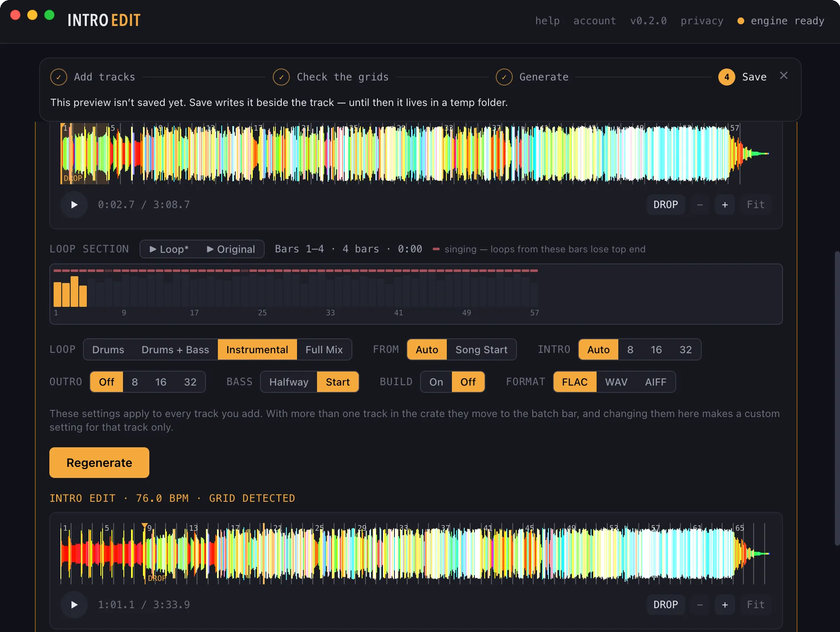Select WAV output format

tap(616, 382)
